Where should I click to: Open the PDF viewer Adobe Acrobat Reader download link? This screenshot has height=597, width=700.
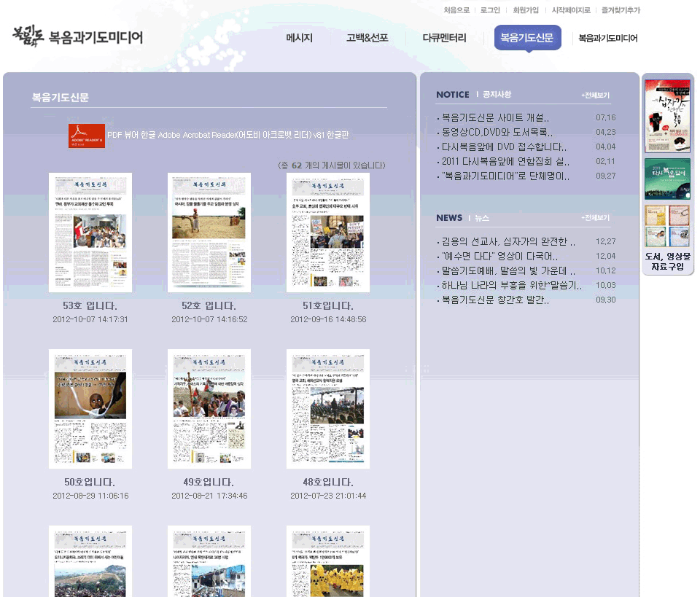[227, 135]
